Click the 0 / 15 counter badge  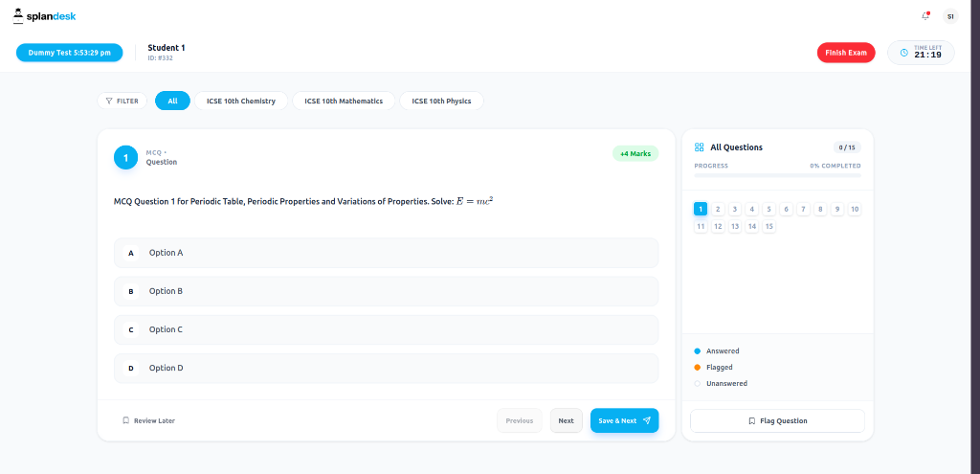click(x=847, y=147)
